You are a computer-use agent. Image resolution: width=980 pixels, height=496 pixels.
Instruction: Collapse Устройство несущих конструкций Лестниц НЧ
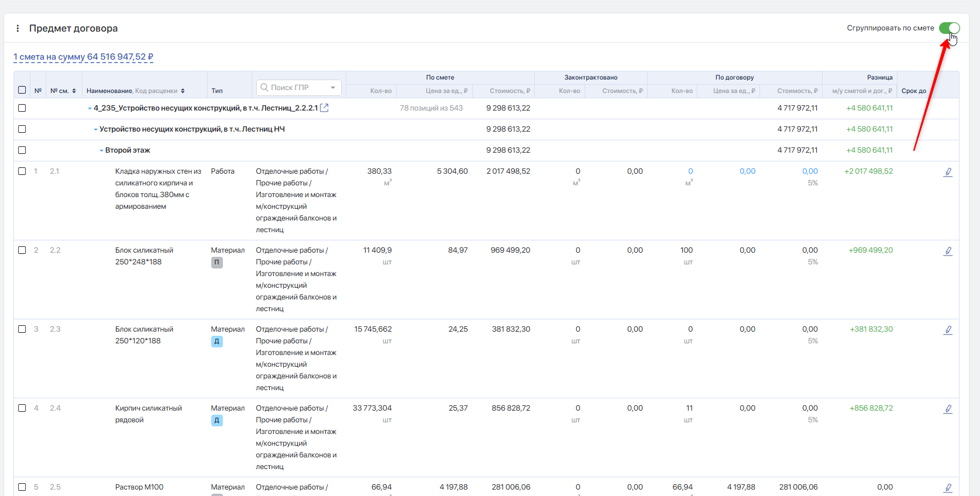pos(95,129)
